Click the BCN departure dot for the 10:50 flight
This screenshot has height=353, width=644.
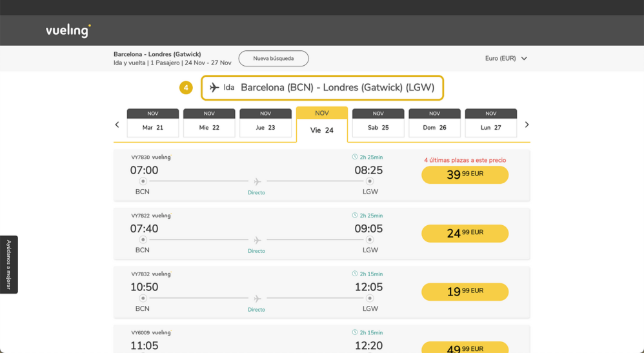[x=143, y=298]
